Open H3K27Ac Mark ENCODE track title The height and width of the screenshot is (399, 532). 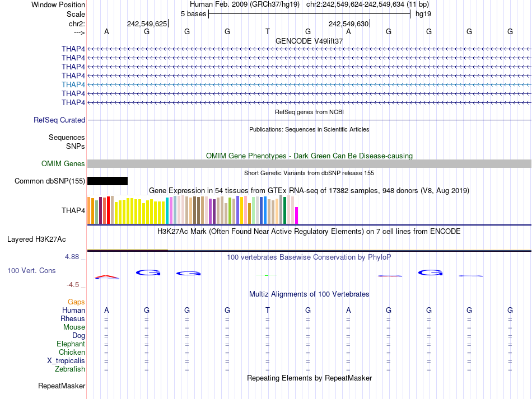tap(309, 232)
